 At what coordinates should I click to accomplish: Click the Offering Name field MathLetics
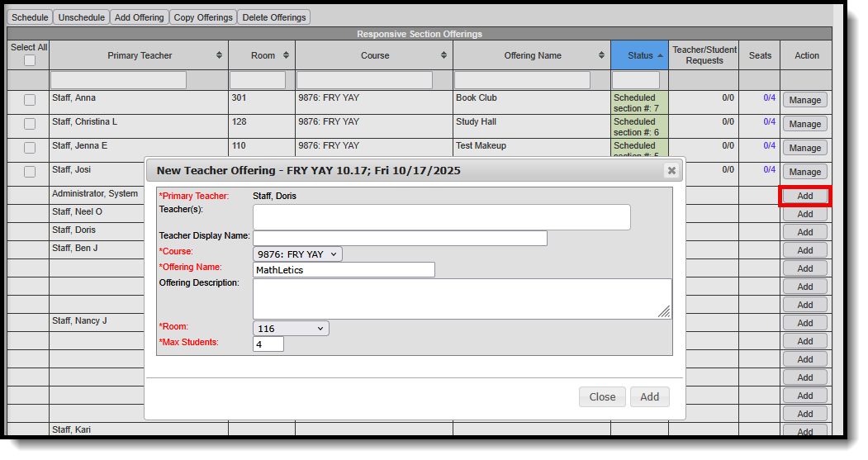[x=344, y=270]
